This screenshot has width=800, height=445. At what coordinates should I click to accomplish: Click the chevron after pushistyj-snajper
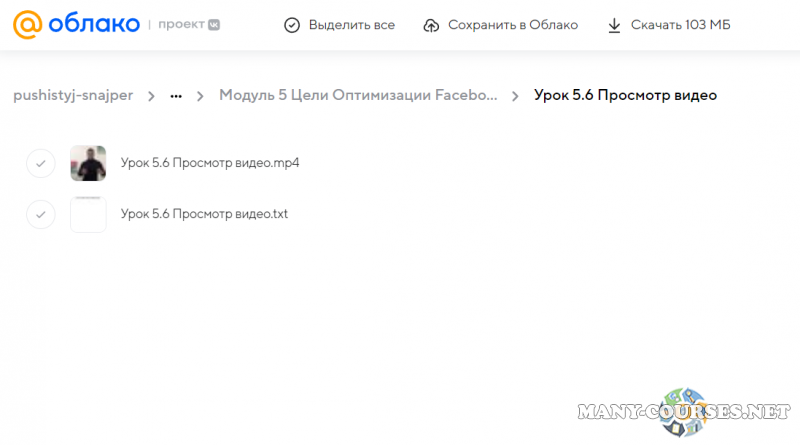[x=151, y=96]
